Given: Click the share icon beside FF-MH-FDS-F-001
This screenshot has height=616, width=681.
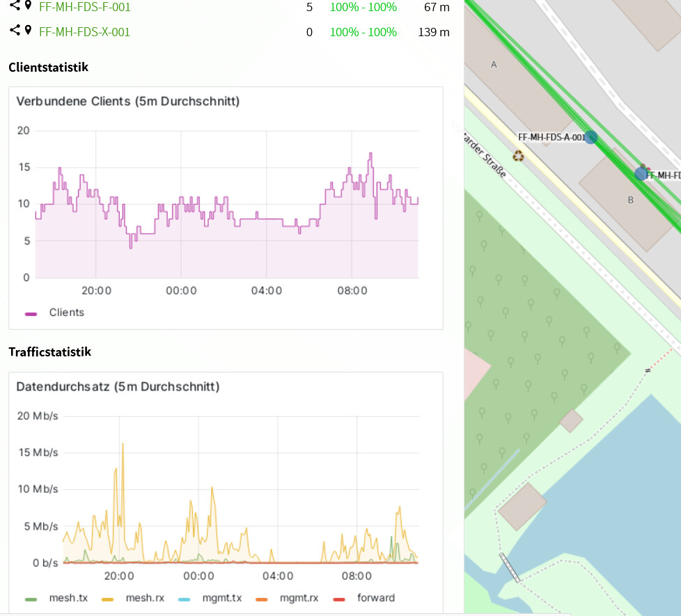Looking at the screenshot, I should coord(15,6).
